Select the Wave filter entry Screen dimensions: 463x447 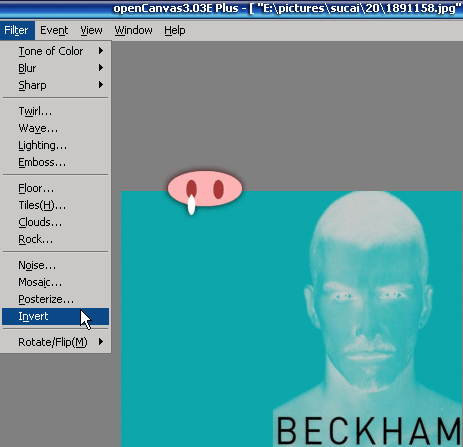click(55, 128)
